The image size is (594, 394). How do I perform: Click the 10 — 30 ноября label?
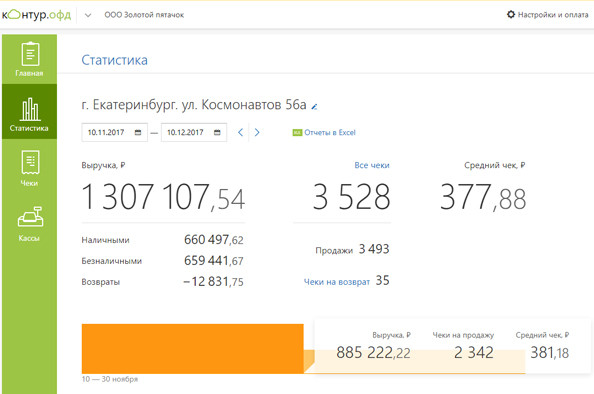tap(110, 379)
